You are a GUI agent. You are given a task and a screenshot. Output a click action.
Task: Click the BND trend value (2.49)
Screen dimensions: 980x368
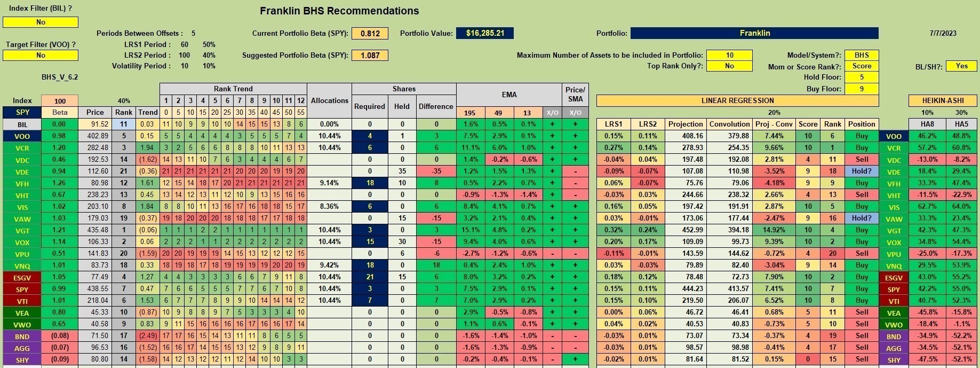(148, 336)
